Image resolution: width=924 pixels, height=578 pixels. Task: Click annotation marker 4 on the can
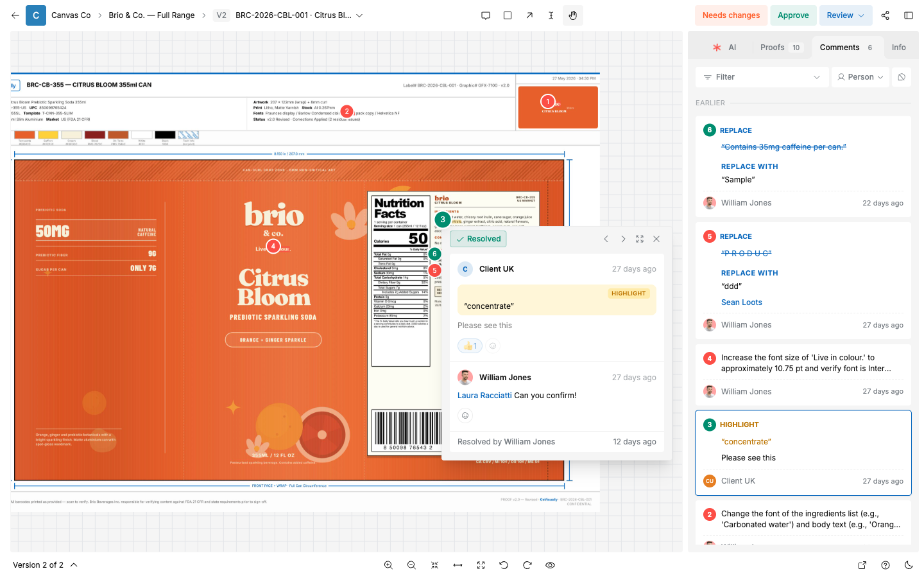pos(273,247)
